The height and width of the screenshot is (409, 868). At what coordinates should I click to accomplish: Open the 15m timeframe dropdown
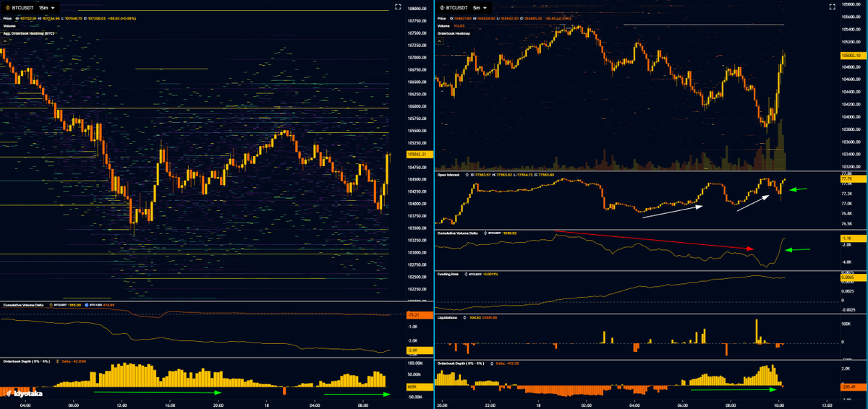tap(47, 7)
